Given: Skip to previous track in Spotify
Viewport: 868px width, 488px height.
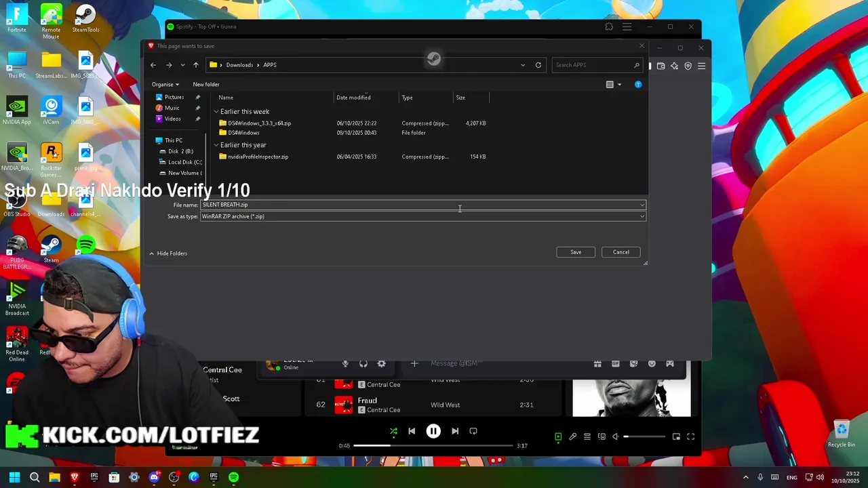Looking at the screenshot, I should [412, 431].
